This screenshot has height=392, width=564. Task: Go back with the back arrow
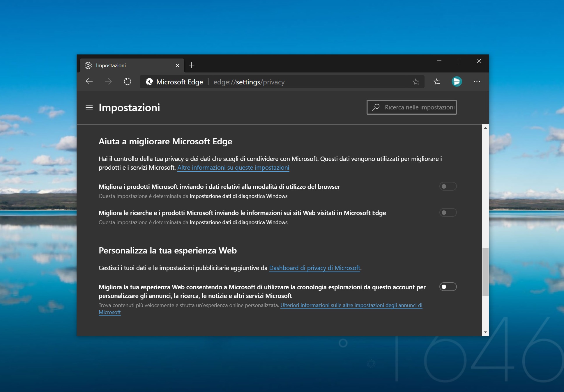tap(89, 81)
